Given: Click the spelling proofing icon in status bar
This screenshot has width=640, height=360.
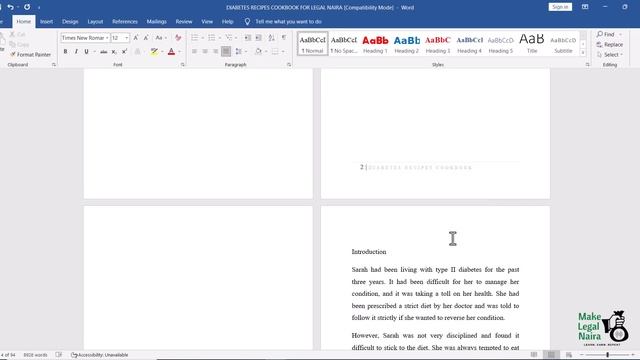Looking at the screenshot, I should (x=59, y=355).
